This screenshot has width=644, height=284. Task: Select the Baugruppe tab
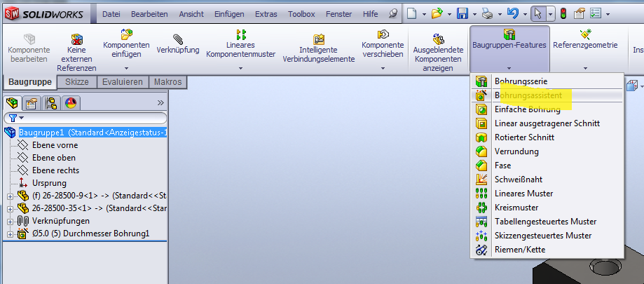click(30, 82)
